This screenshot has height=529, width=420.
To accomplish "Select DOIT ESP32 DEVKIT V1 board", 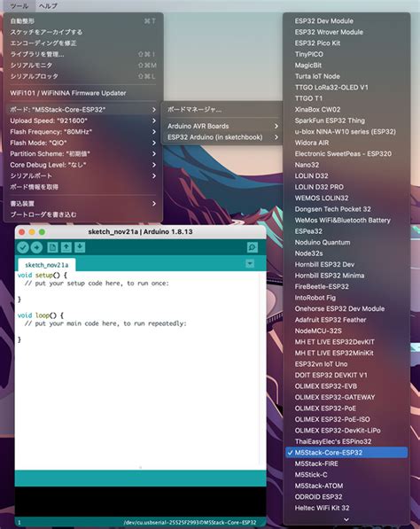I will click(x=346, y=375).
